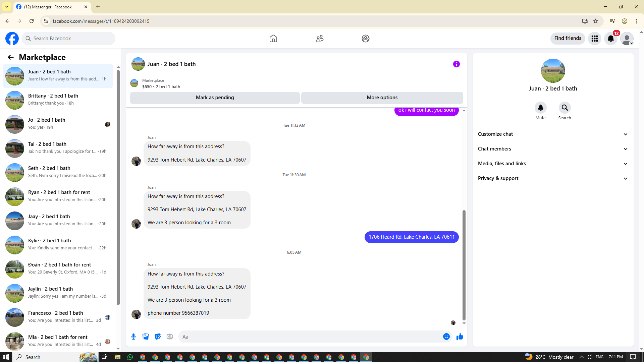This screenshot has height=362, width=644.
Task: Send a thumbs up like
Action: (x=460, y=337)
